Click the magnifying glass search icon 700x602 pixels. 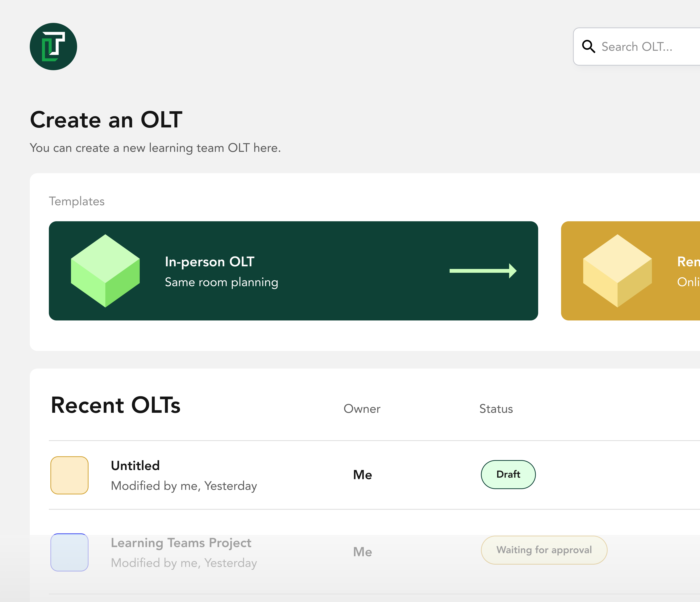589,47
